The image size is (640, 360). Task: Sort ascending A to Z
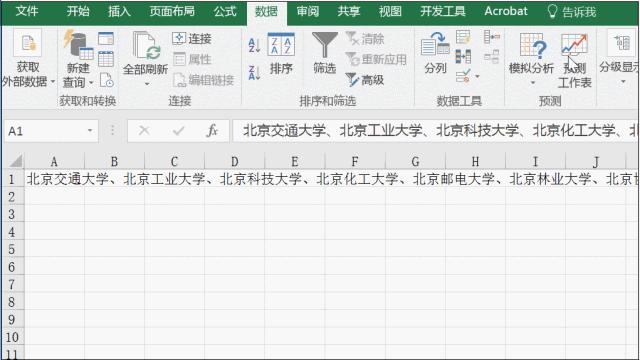coord(254,45)
